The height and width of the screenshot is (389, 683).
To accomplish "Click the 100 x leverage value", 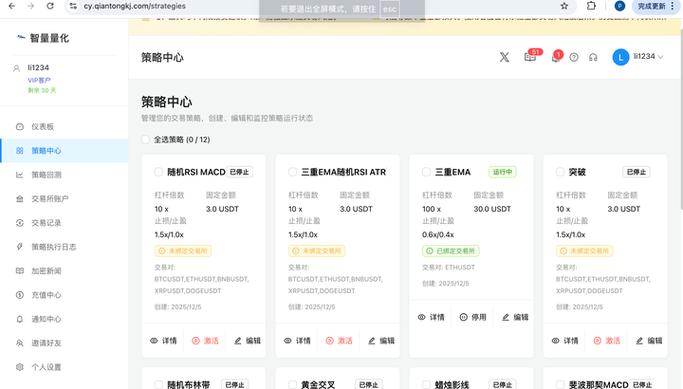I will point(431,209).
